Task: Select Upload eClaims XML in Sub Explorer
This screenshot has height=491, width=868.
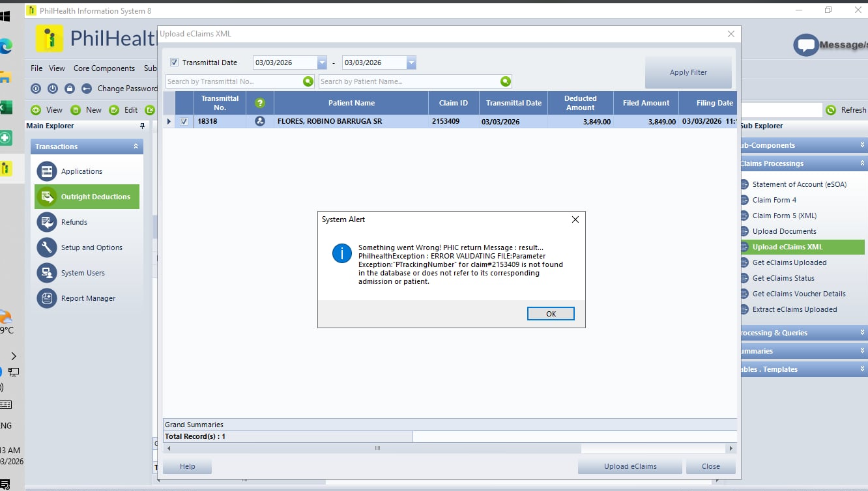Action: [802, 247]
